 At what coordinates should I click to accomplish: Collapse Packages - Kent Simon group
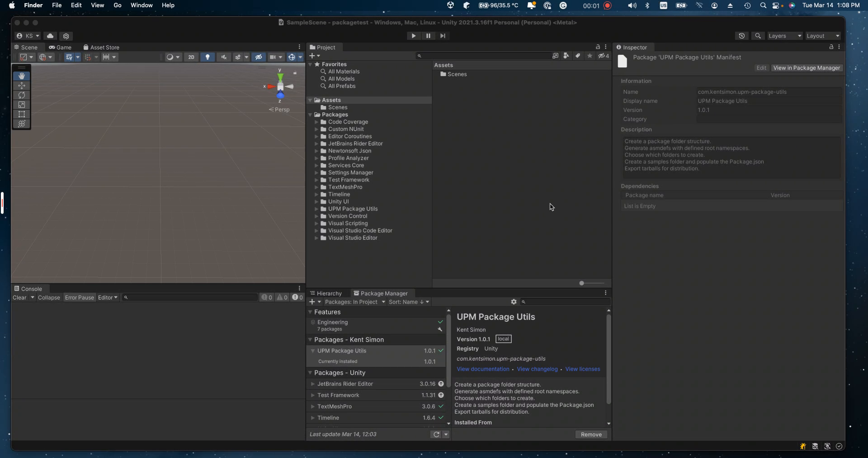click(310, 340)
